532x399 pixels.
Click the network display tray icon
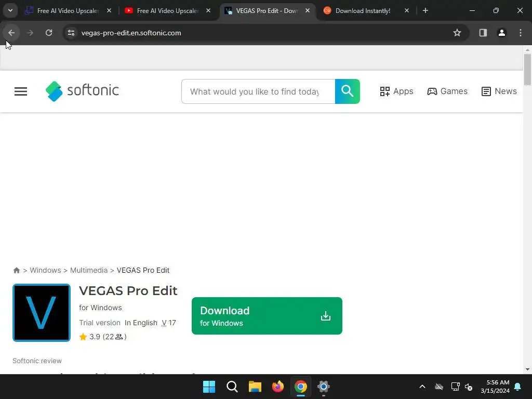click(455, 387)
